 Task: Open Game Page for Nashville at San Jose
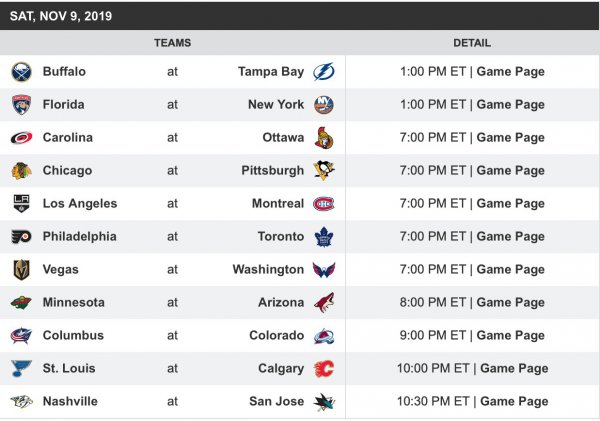[514, 402]
